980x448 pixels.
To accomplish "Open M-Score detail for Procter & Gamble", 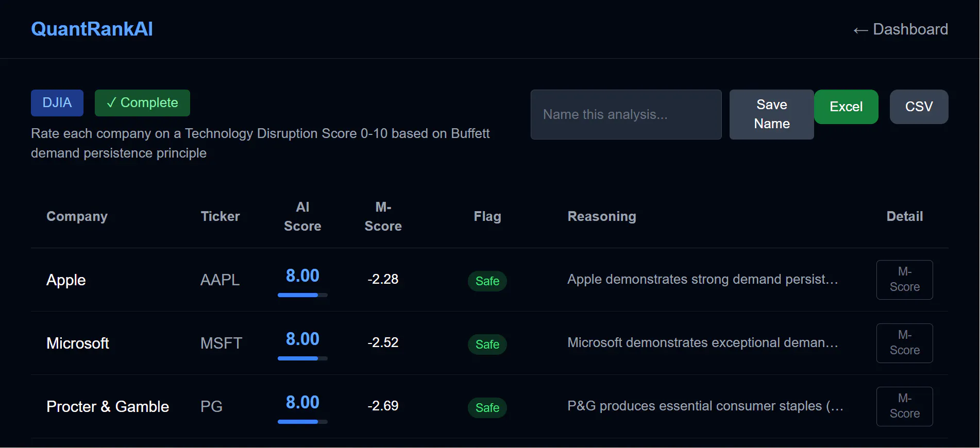I will tap(905, 406).
